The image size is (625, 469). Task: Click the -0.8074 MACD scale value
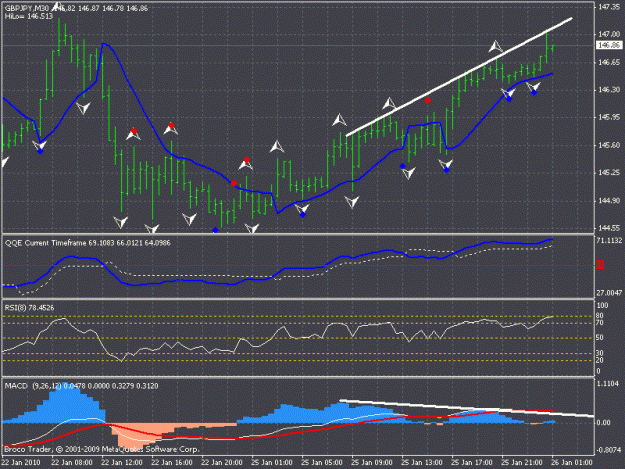[608, 450]
